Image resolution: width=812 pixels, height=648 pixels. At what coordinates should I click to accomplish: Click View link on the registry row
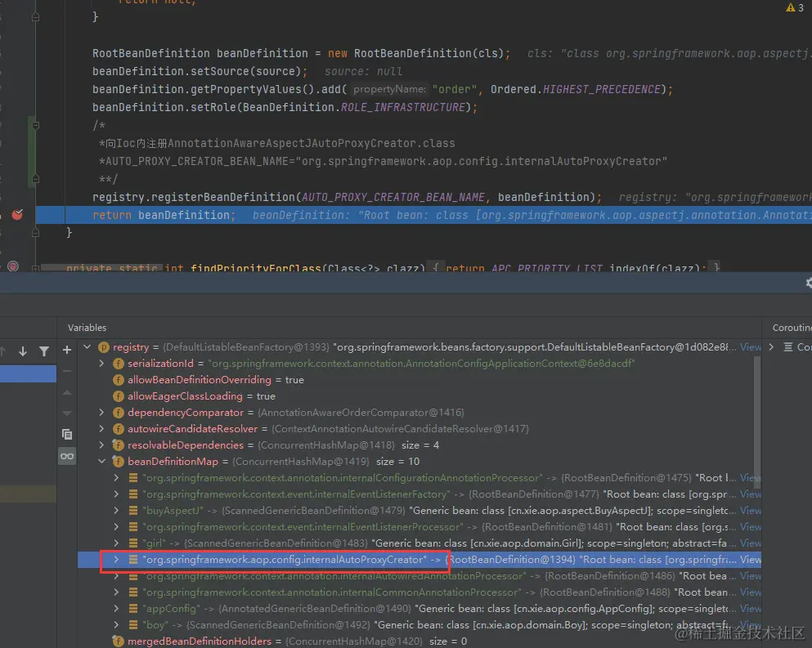tap(751, 346)
